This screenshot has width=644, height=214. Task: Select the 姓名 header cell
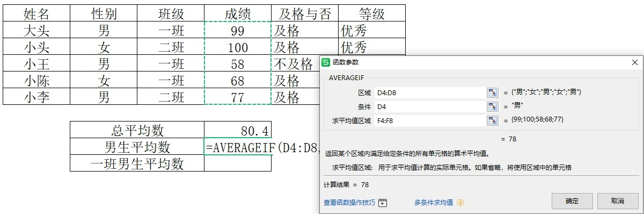[x=36, y=13]
